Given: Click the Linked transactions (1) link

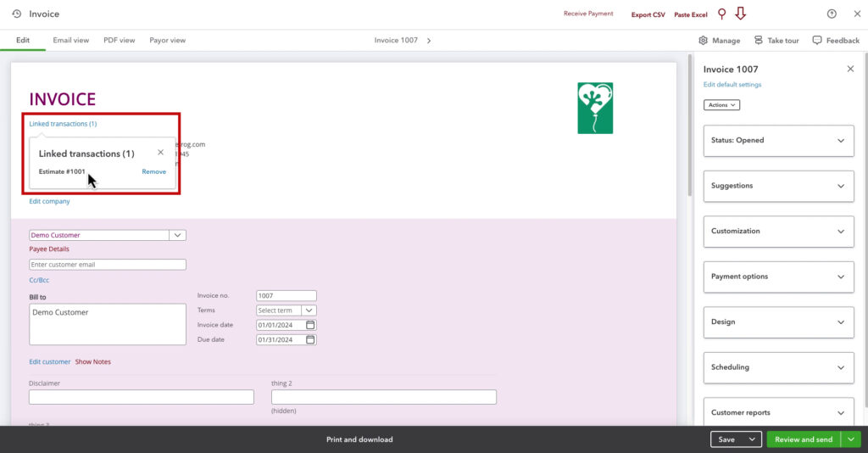Looking at the screenshot, I should click(x=63, y=124).
